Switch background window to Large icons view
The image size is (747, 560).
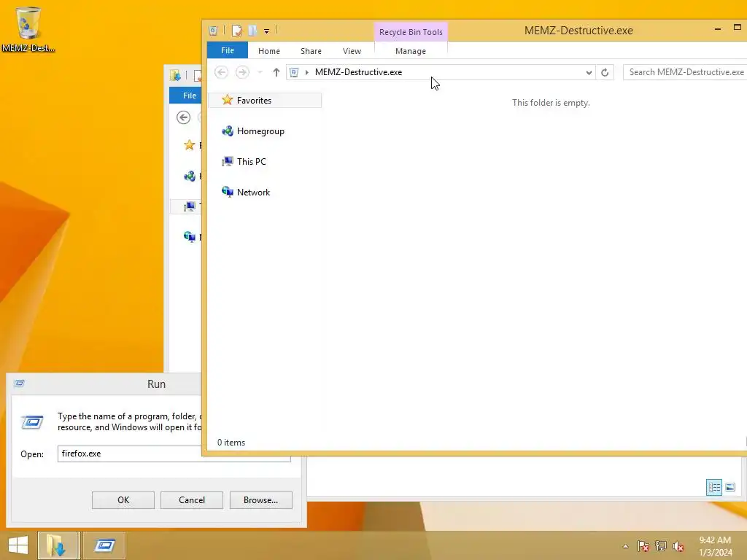point(730,487)
